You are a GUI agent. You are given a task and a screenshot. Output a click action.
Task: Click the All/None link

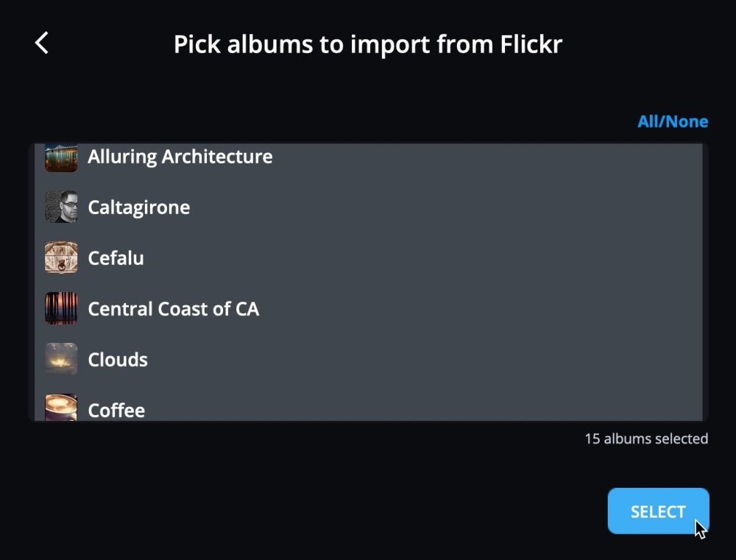coord(673,122)
